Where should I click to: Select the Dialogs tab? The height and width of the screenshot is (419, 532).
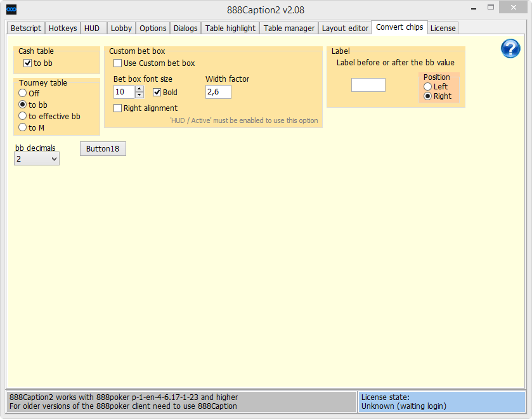point(185,28)
